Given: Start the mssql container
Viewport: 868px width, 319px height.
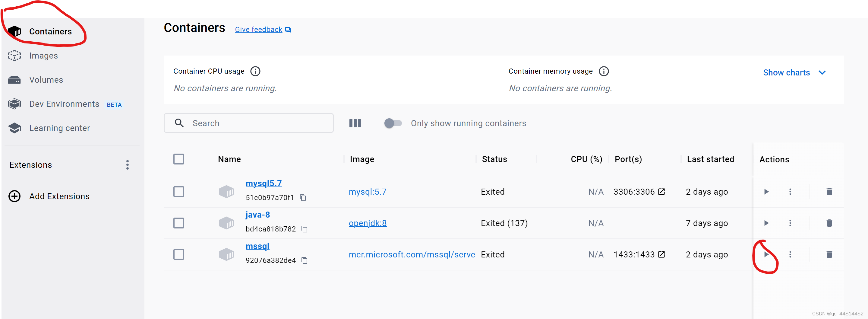Looking at the screenshot, I should point(766,254).
